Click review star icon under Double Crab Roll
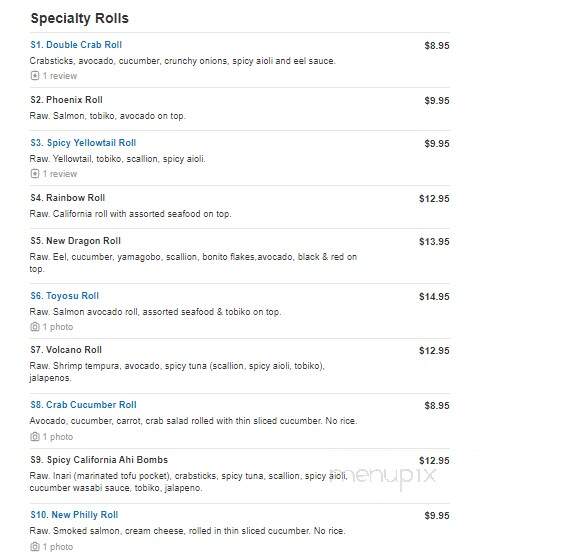562x558 pixels. coord(35,76)
